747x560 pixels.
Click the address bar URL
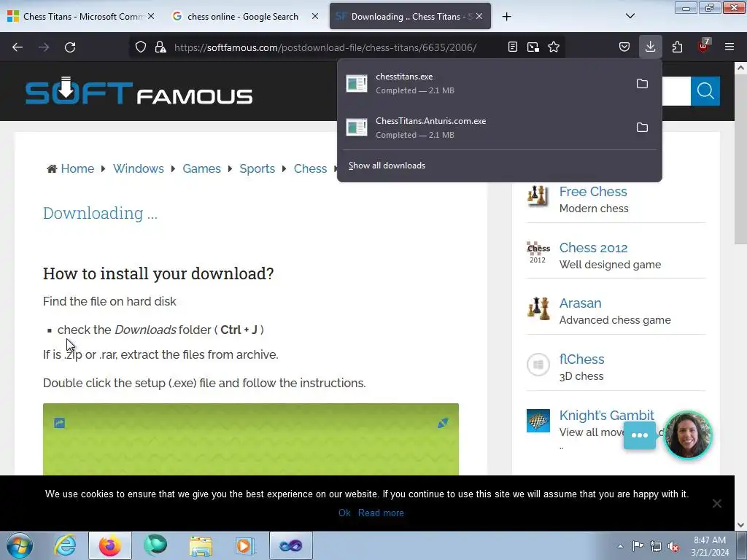(325, 47)
